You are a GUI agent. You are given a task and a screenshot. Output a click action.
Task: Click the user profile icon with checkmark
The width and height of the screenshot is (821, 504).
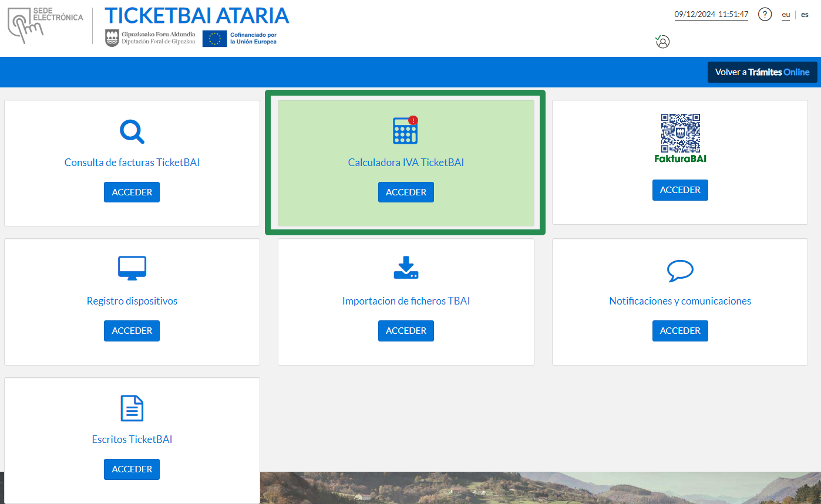coord(662,42)
